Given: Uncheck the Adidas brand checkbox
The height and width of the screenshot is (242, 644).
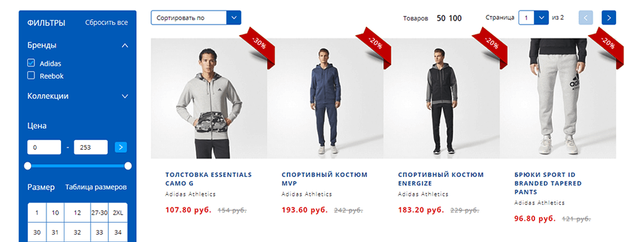Looking at the screenshot, I should pyautogui.click(x=31, y=63).
